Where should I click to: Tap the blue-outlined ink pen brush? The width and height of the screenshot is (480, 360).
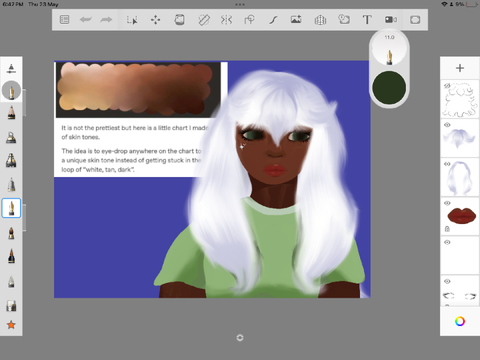(11, 208)
